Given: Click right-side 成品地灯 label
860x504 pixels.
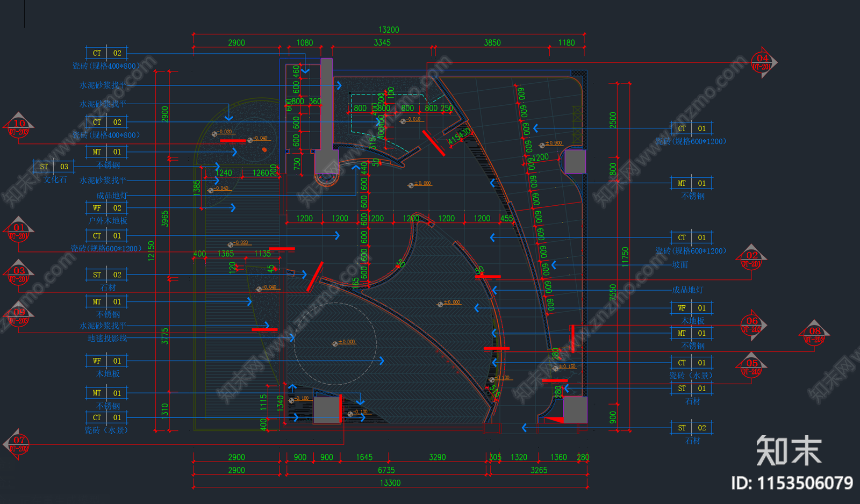Looking at the screenshot, I should [x=687, y=290].
